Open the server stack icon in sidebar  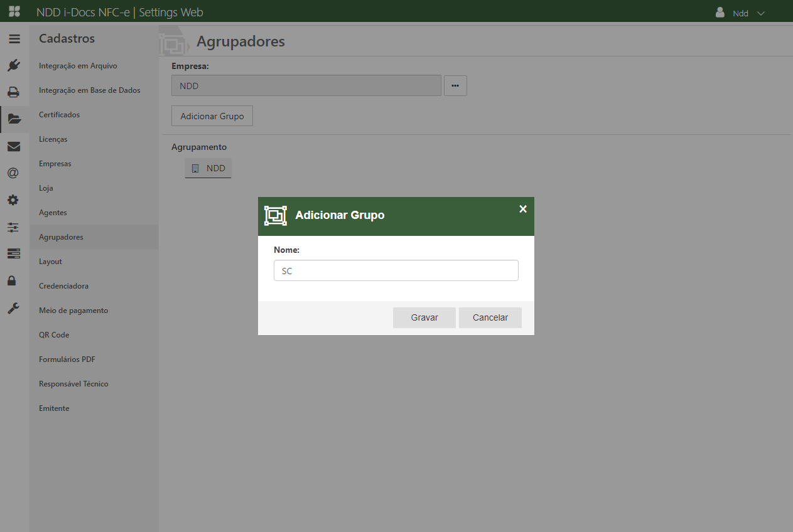coord(14,253)
